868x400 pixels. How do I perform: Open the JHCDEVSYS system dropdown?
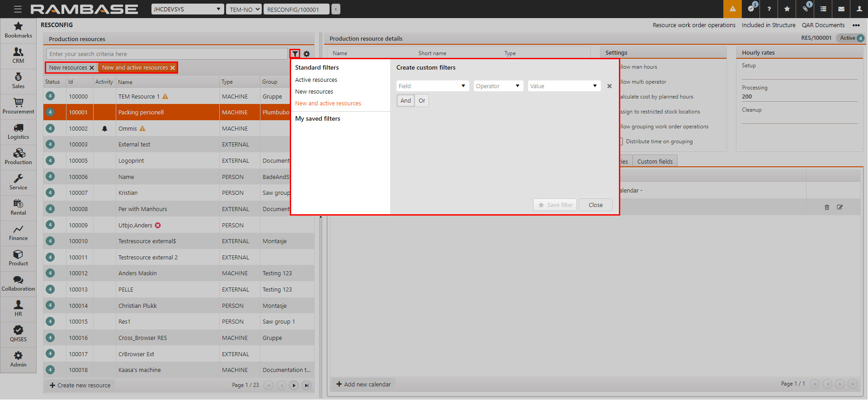(187, 9)
